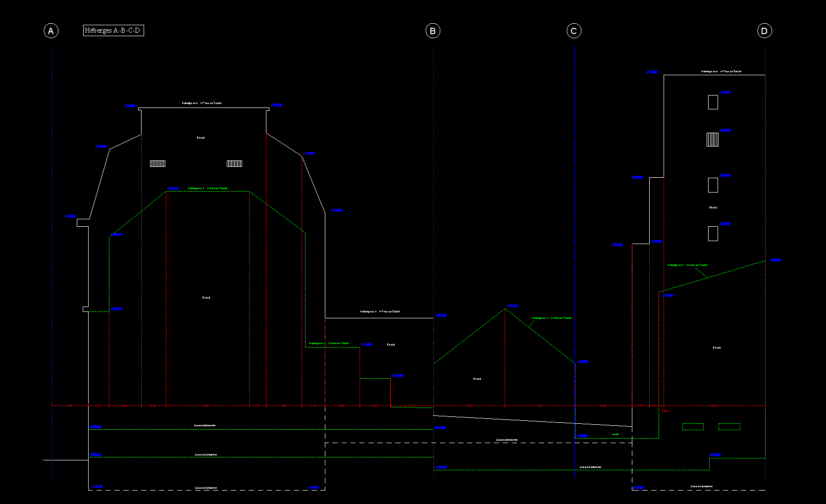Select the 'Héberges A-B-C-D' title box

pyautogui.click(x=113, y=30)
